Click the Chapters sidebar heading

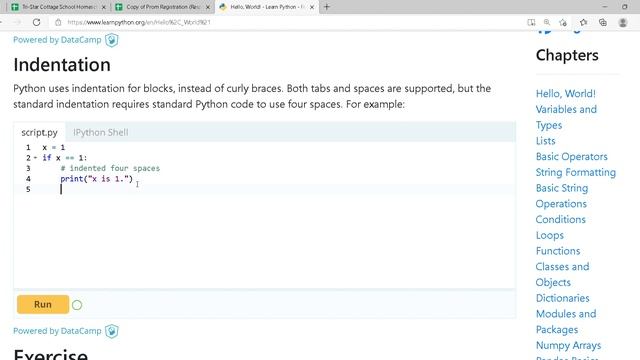[x=567, y=55]
